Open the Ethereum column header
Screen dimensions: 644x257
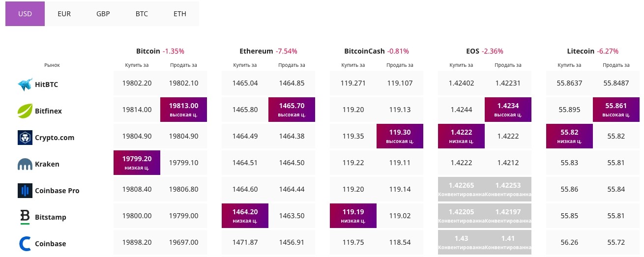[x=256, y=51]
